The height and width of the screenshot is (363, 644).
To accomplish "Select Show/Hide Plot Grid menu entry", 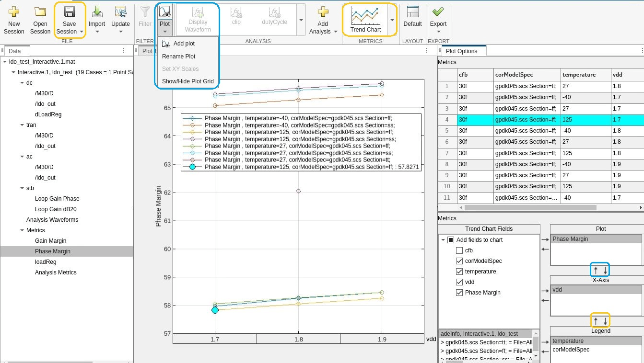I will 187,81.
